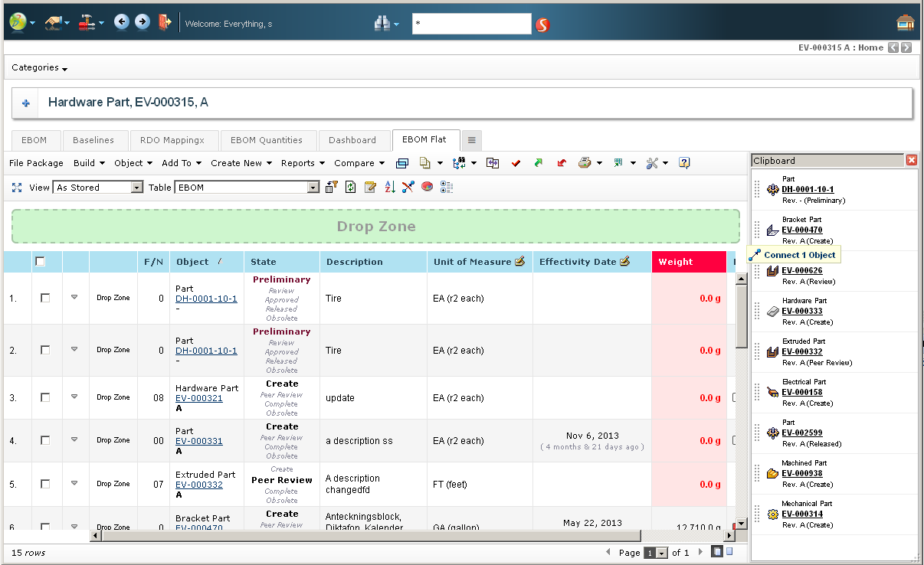The image size is (924, 565).
Task: Switch to the Dashboard tab
Action: tap(352, 140)
